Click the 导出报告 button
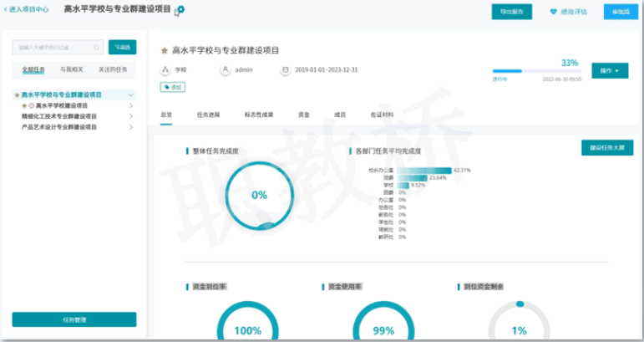The height and width of the screenshot is (342, 644). pyautogui.click(x=512, y=12)
